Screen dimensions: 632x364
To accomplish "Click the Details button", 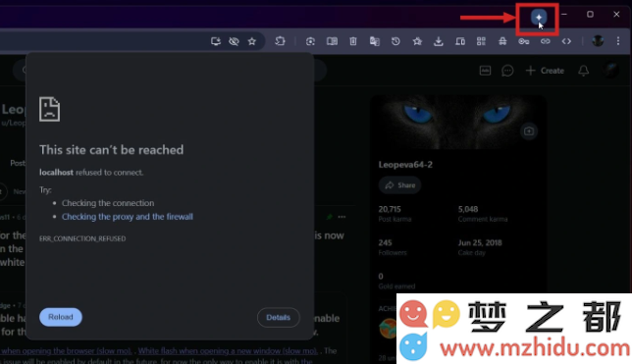I will (x=278, y=317).
